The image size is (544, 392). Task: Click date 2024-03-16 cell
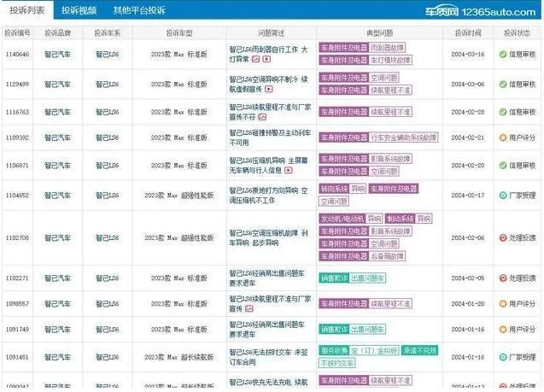(468, 54)
